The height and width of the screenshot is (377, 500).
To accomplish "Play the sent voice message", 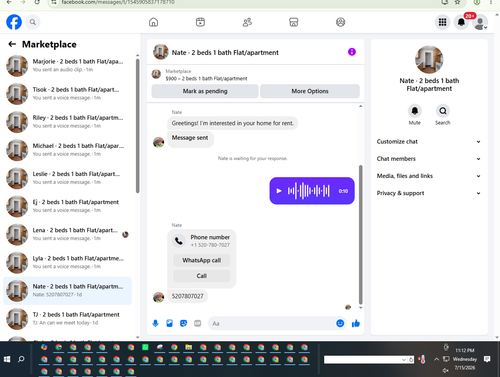I will (x=279, y=191).
